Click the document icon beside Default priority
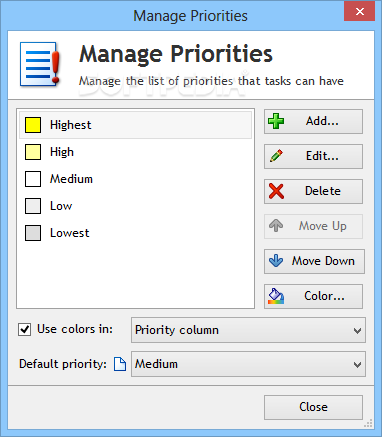This screenshot has width=382, height=437. click(x=120, y=364)
